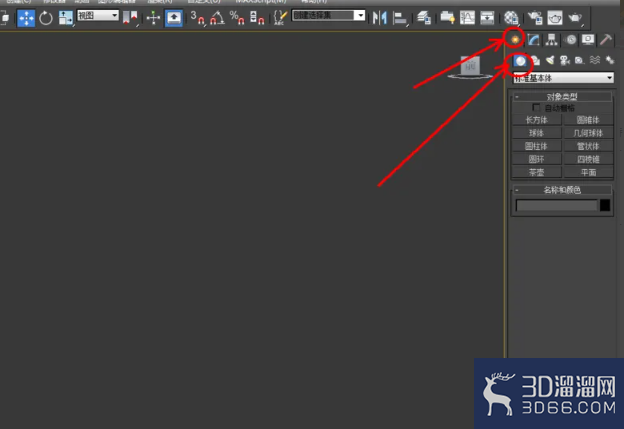Open the Layer Manager

point(424,18)
